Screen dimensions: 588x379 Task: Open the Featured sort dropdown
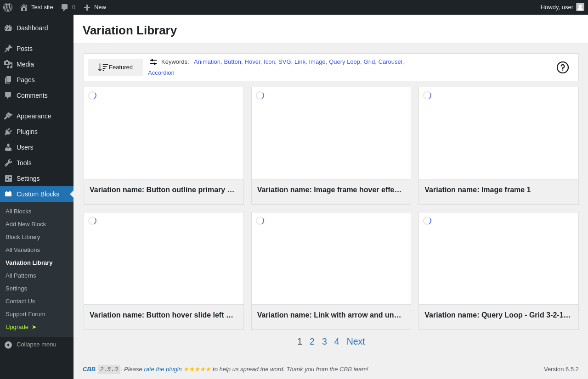tap(115, 67)
